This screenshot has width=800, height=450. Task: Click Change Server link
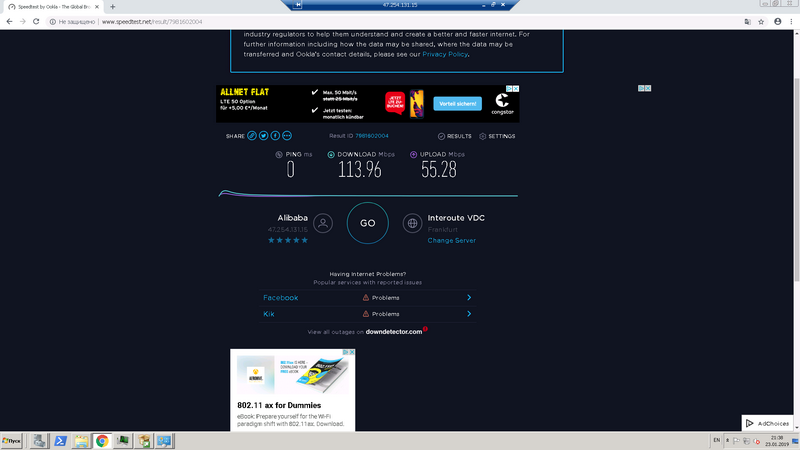coord(452,240)
